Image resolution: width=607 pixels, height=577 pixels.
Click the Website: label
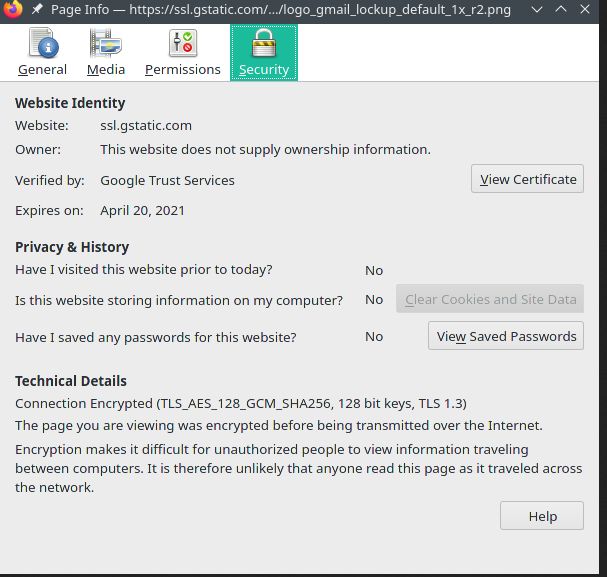[x=42, y=126]
